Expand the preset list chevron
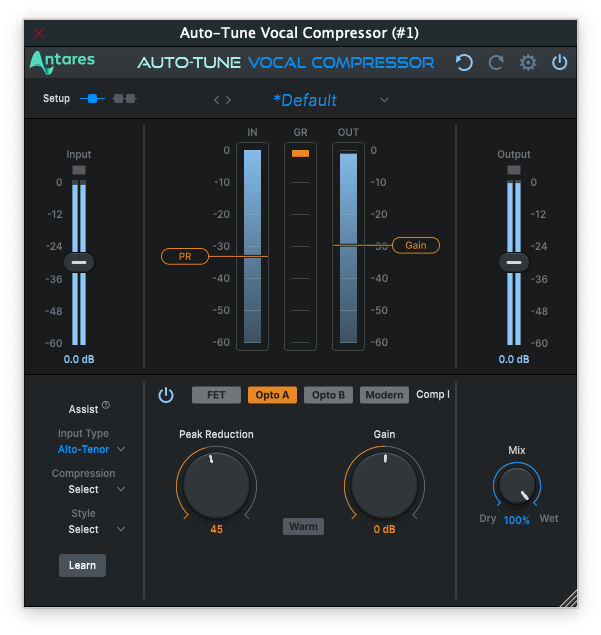Image resolution: width=601 pixels, height=635 pixels. pos(384,100)
